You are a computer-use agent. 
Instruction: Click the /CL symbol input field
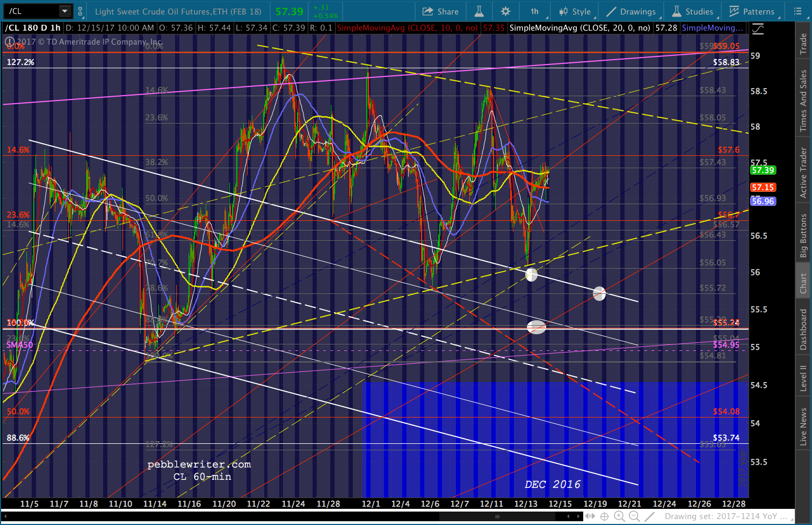[31, 11]
